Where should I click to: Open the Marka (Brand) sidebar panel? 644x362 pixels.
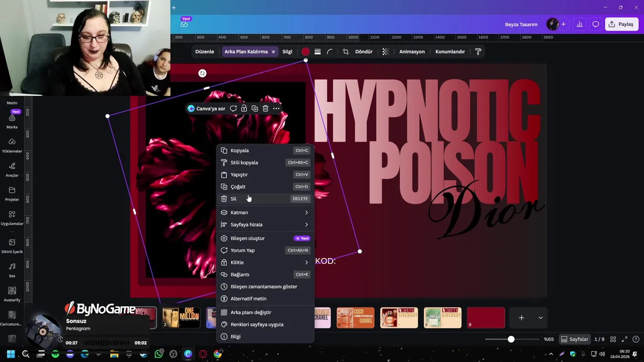[x=12, y=121]
